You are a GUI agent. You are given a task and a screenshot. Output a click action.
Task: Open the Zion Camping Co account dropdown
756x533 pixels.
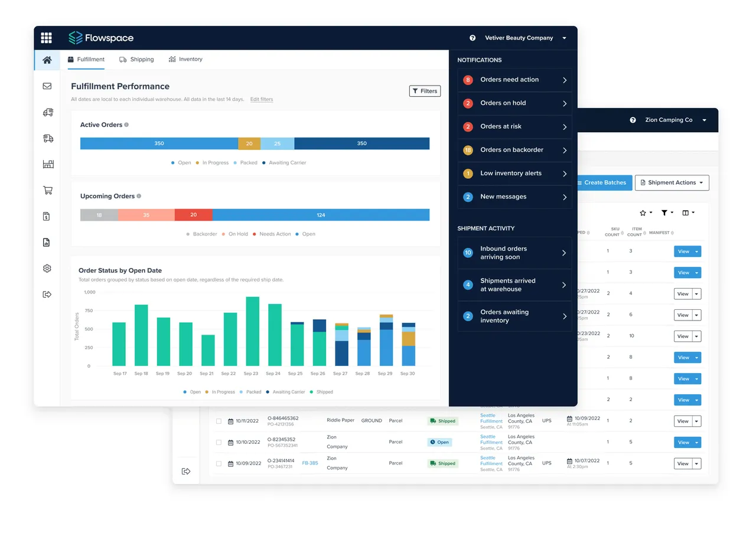676,120
